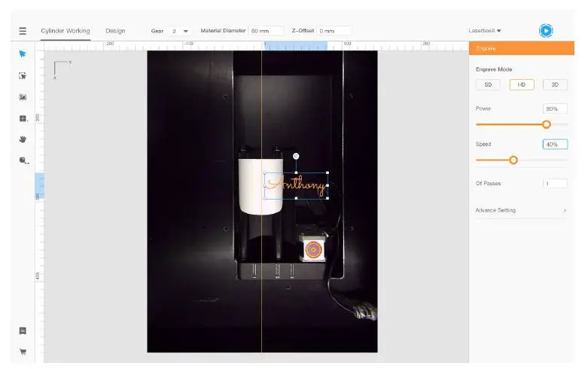Open the messages icon in sidebar
The height and width of the screenshot is (369, 588).
click(23, 331)
